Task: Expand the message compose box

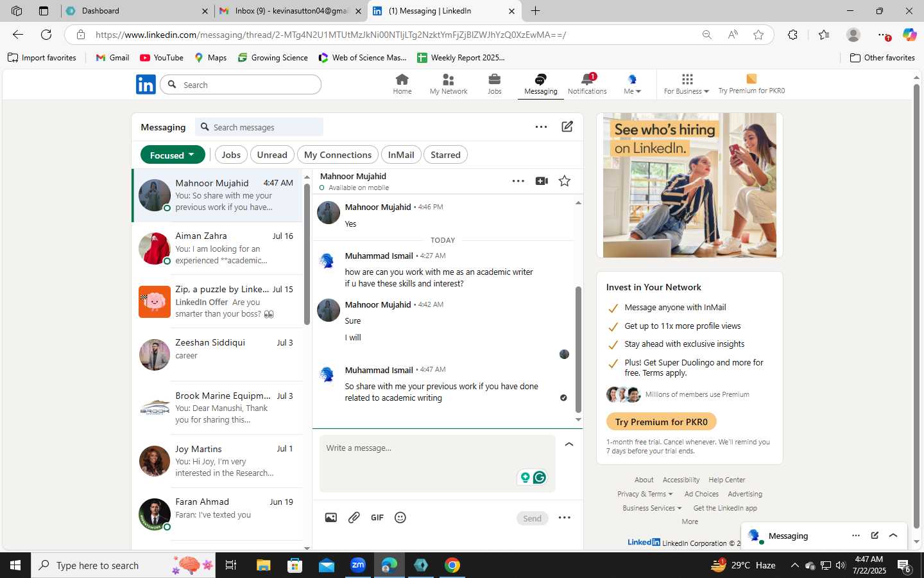Action: click(x=569, y=444)
